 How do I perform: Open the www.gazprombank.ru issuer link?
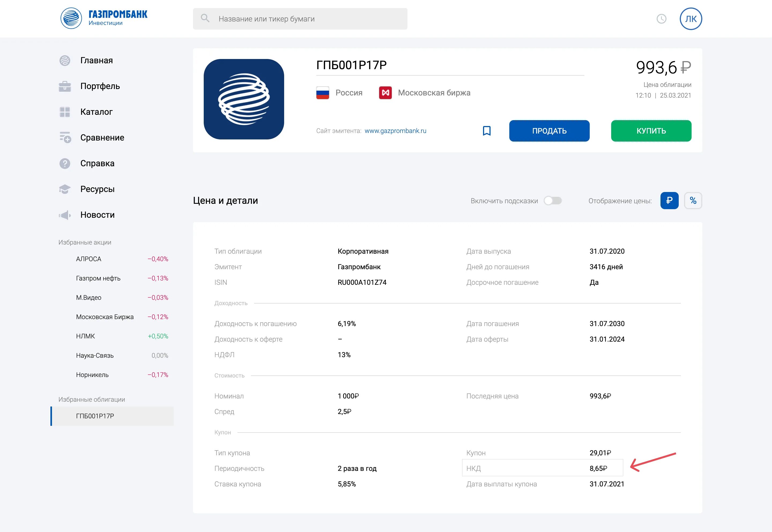pos(395,131)
